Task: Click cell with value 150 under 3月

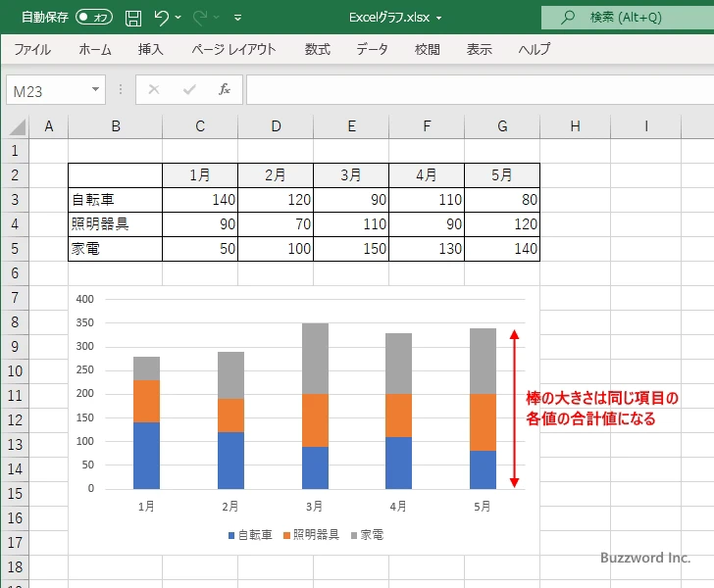Action: point(351,249)
